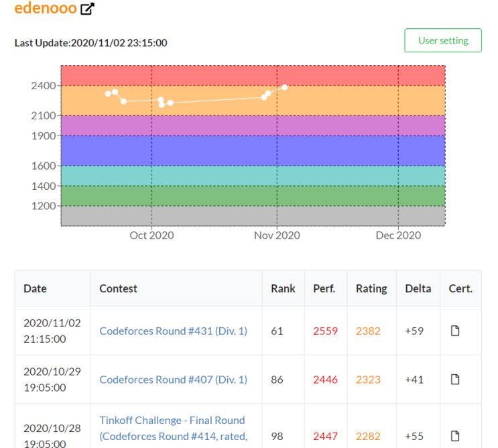
Task: Click the 1900 y-axis label
Action: coord(44,136)
